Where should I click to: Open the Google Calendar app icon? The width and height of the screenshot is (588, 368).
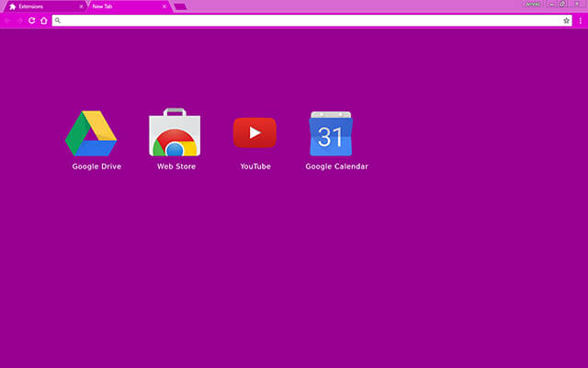pos(331,133)
